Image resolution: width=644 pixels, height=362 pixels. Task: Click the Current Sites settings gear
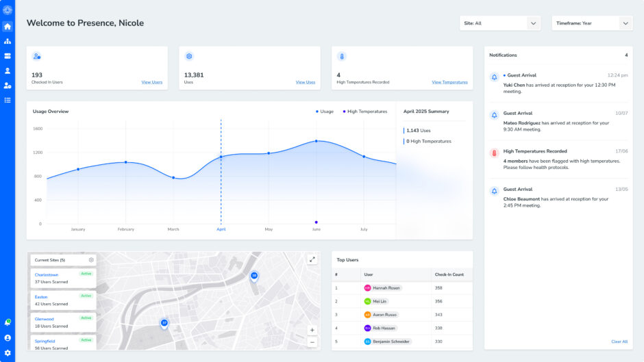tap(91, 260)
